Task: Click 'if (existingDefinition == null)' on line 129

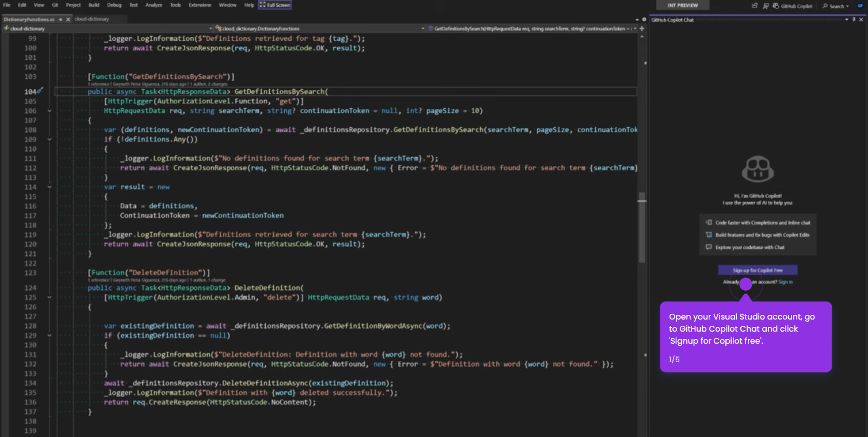Action: [167, 336]
